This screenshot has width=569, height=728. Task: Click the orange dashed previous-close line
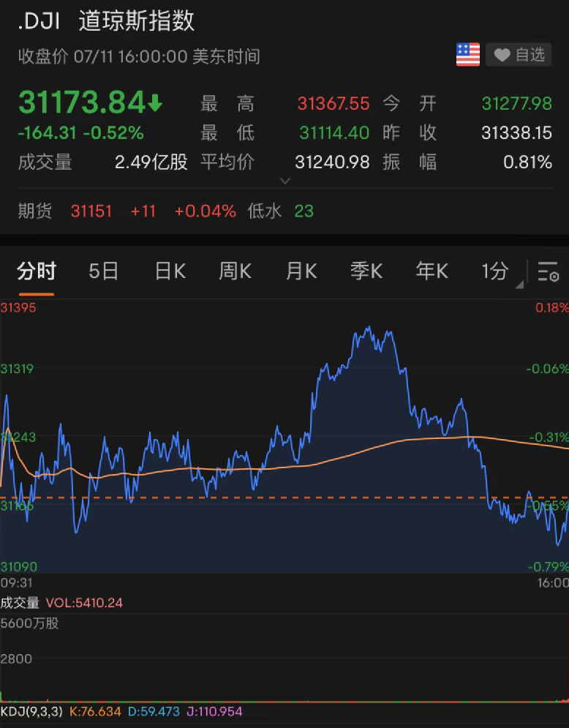tap(293, 498)
